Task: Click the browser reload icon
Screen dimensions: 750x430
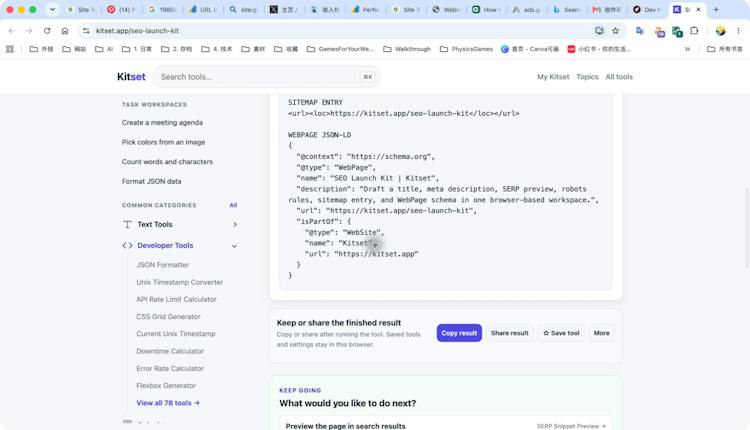Action: pos(47,31)
